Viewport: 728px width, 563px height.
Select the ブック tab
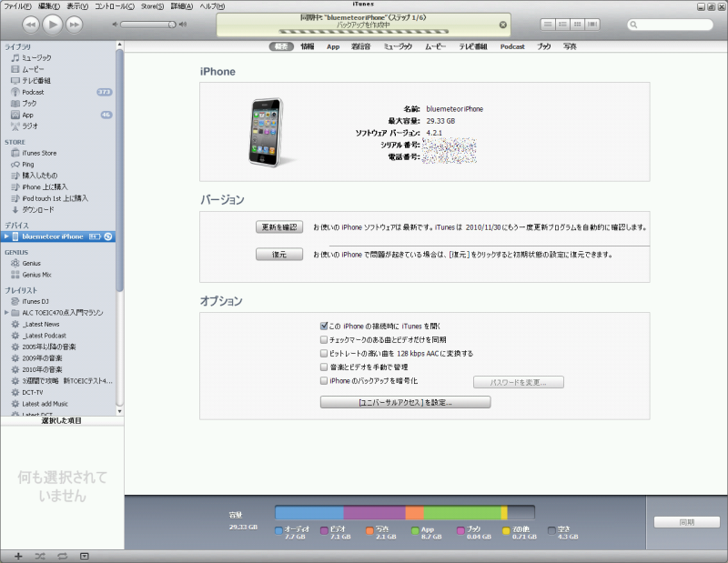544,46
